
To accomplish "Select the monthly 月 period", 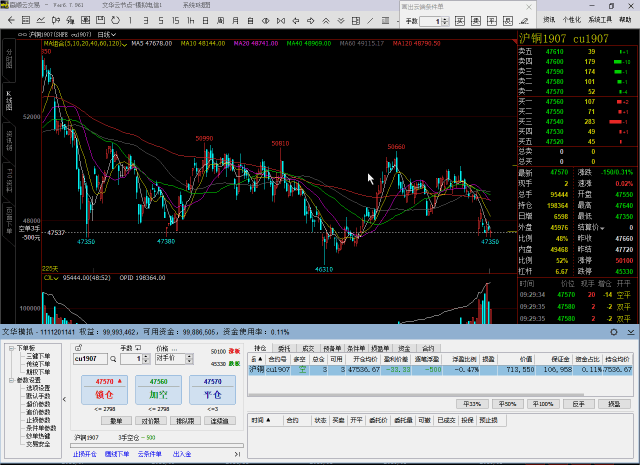I will (x=236, y=20).
